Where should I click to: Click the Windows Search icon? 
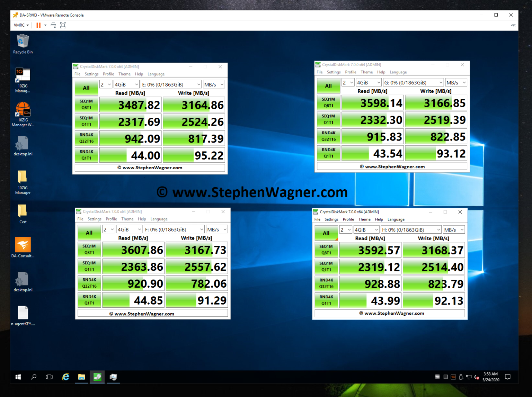pyautogui.click(x=34, y=377)
